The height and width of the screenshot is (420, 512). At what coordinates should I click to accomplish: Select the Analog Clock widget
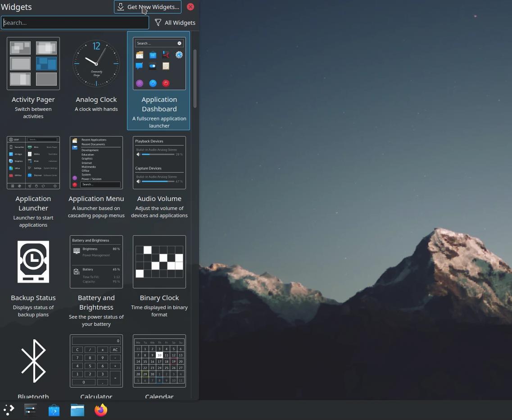[96, 63]
